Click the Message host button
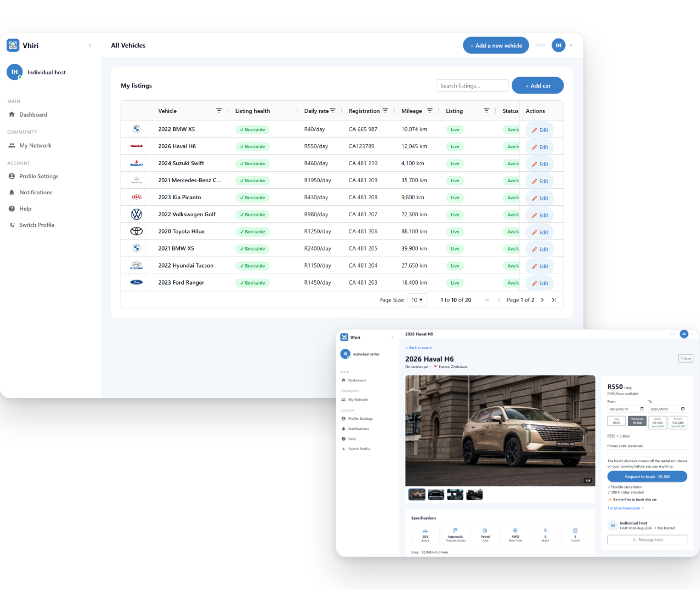 tap(647, 540)
